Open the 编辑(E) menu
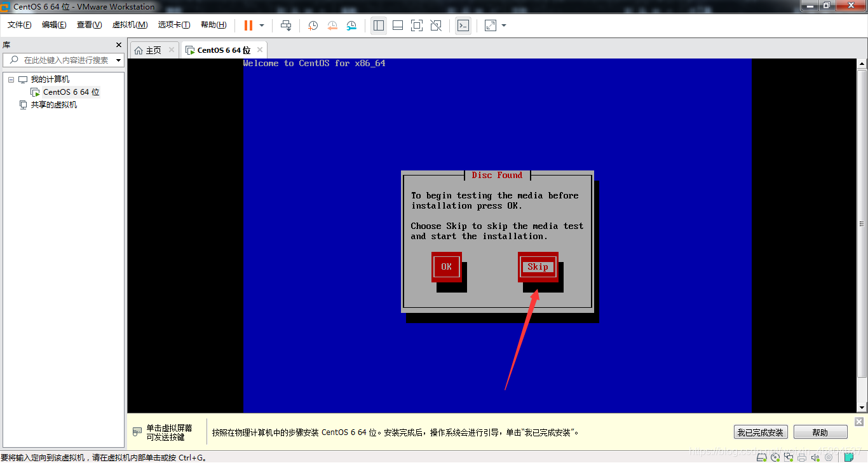Viewport: 868px width, 463px height. [x=54, y=25]
